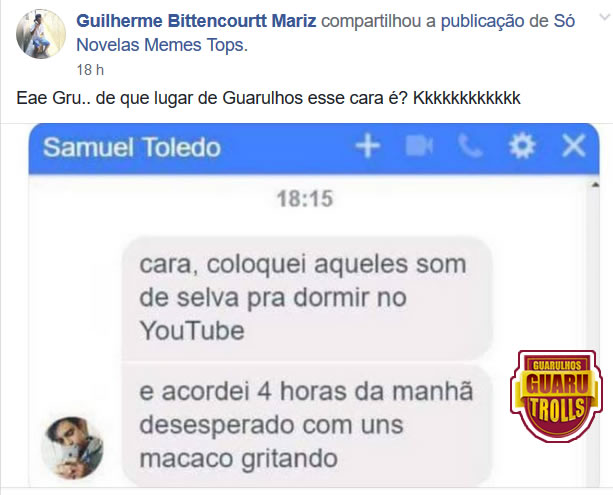
Task: Open Guilherme Bittencourtt Mariz's profile
Action: [196, 21]
